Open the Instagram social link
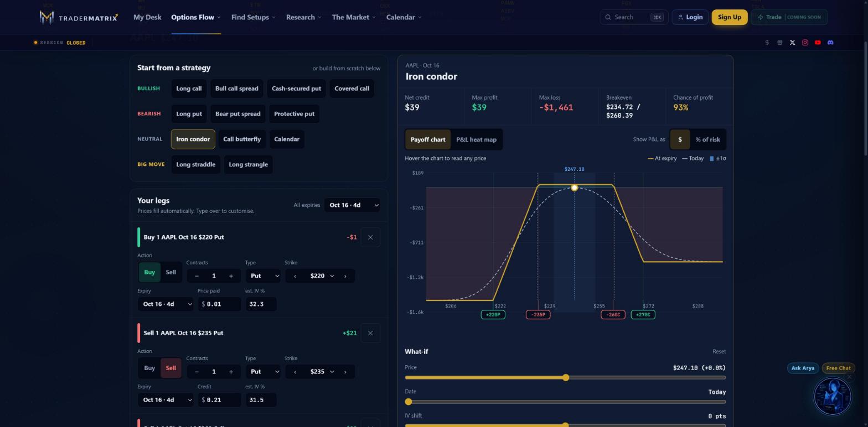868x427 pixels. (x=805, y=43)
